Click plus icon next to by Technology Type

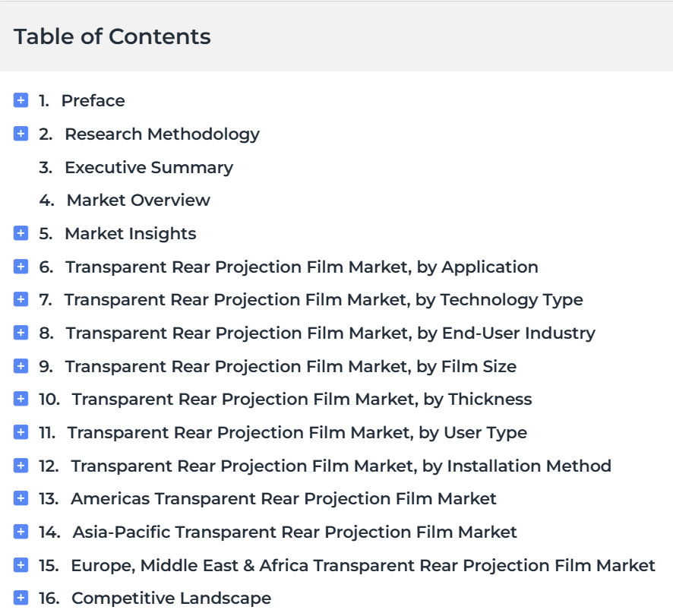[x=21, y=299]
